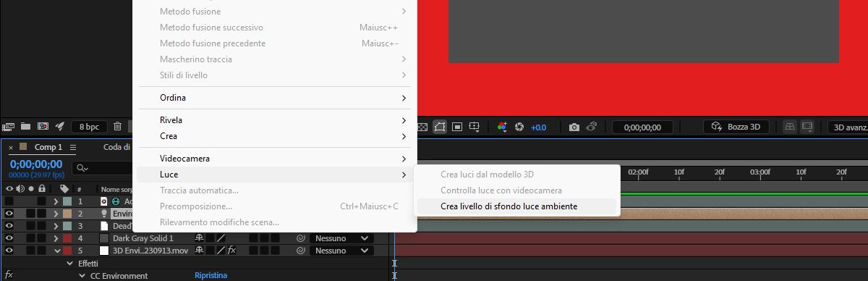Expand layer 3 properties arrow

coord(56,226)
